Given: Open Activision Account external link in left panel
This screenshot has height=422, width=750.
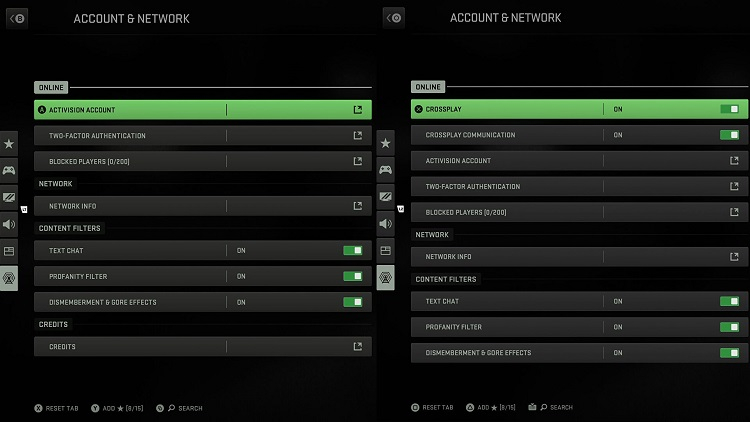Looking at the screenshot, I should tap(357, 110).
